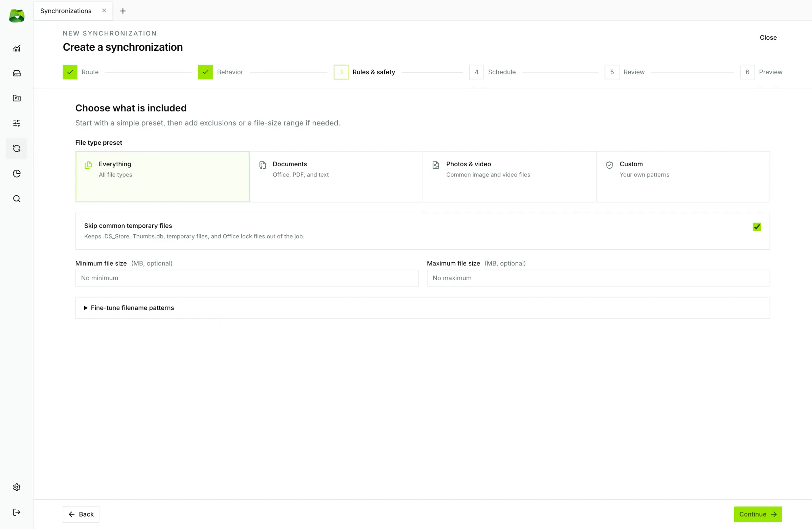Jump to the Preview step
The width and height of the screenshot is (812, 529).
[761, 72]
